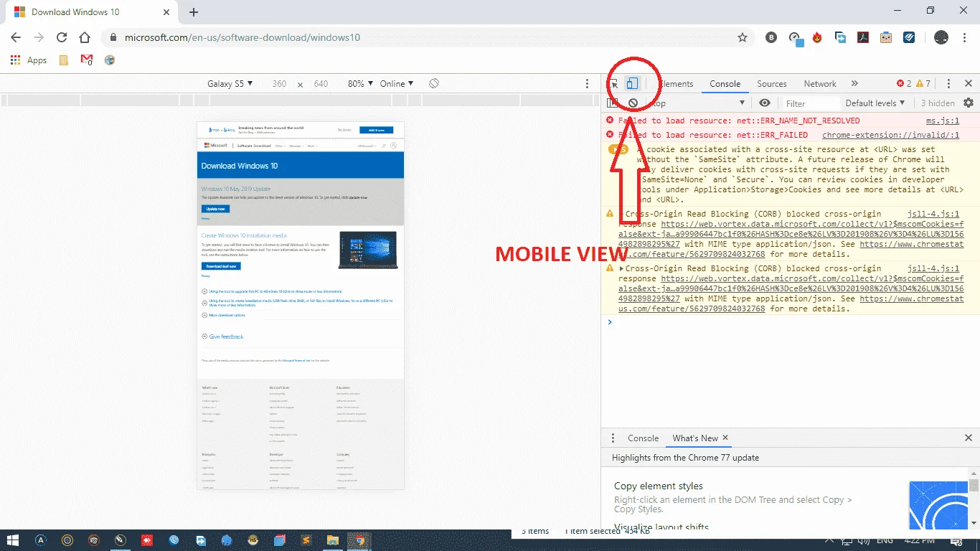Expand more DevTools tabs chevron
The width and height of the screenshot is (980, 551).
point(854,84)
